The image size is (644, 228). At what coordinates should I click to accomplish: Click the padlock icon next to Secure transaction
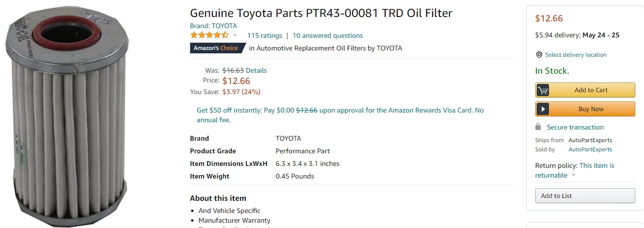[538, 127]
